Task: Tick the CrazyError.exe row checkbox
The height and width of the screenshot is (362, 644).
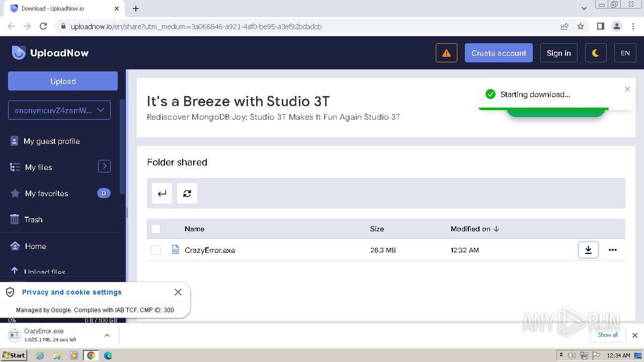Action: click(155, 250)
